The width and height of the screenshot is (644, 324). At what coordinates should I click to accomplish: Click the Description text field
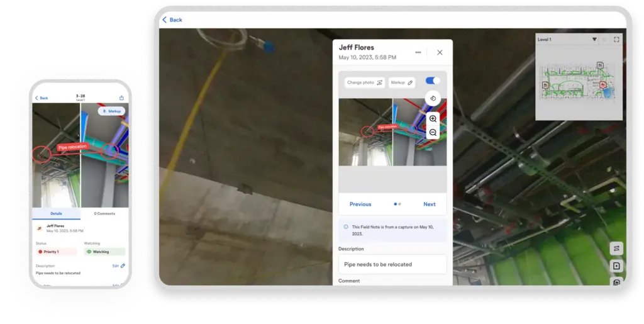click(x=392, y=264)
